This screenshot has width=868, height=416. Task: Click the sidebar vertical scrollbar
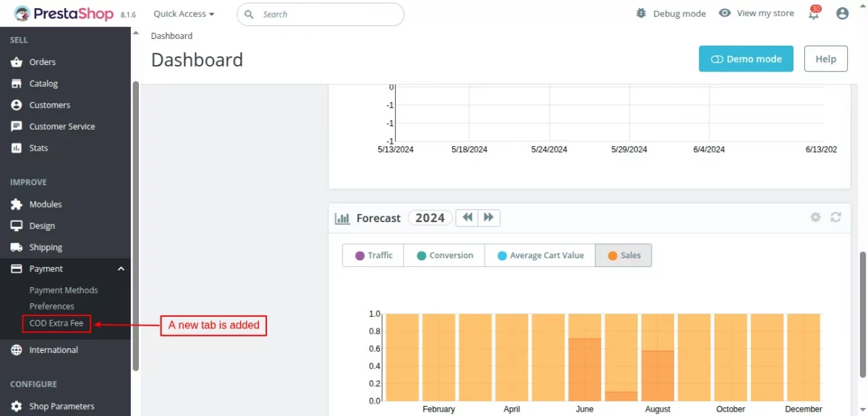[135, 224]
